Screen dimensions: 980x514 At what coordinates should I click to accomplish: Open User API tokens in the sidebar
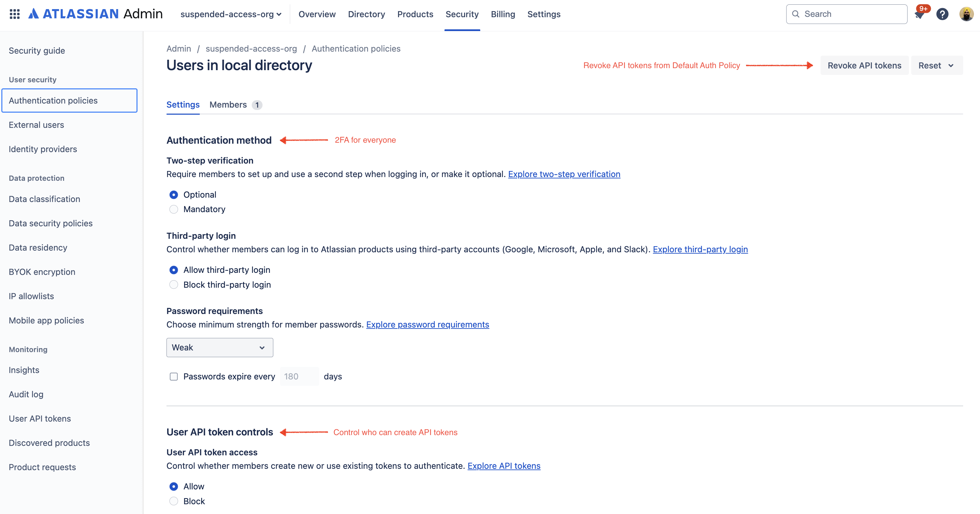click(39, 419)
